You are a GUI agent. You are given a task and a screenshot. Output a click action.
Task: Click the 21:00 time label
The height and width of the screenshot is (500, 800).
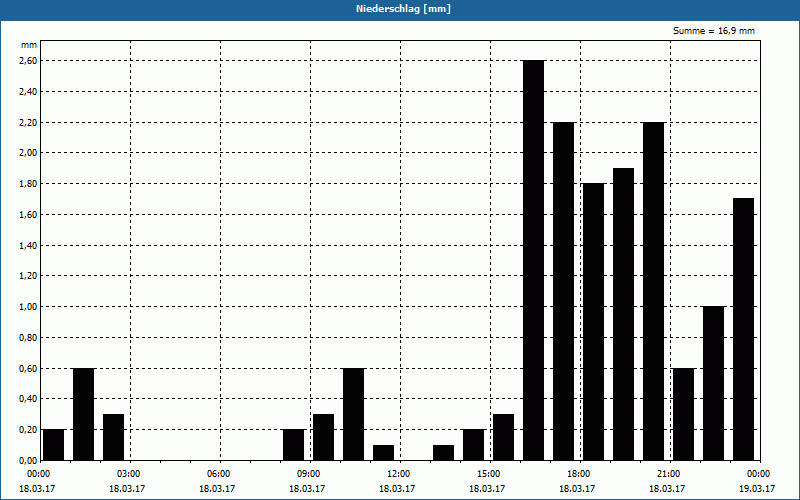tap(670, 474)
